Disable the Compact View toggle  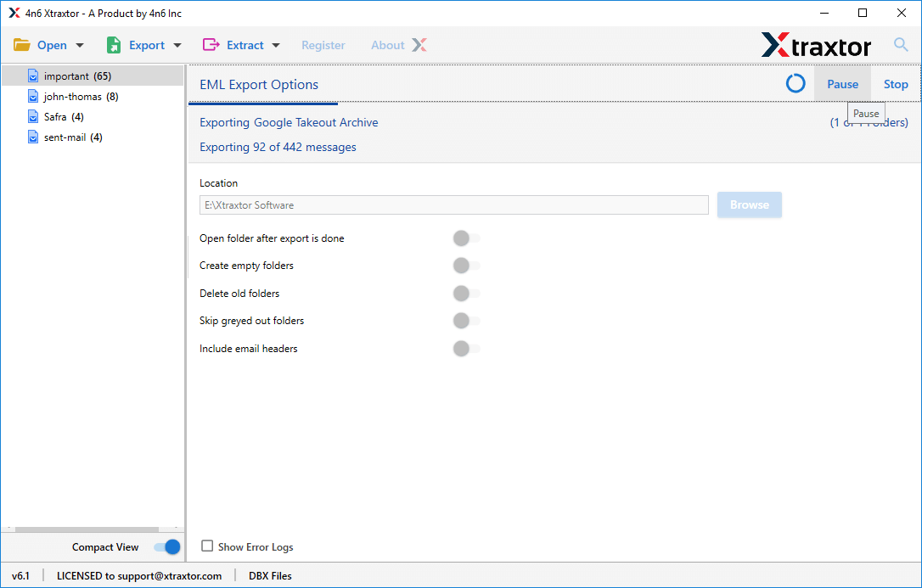pyautogui.click(x=167, y=547)
